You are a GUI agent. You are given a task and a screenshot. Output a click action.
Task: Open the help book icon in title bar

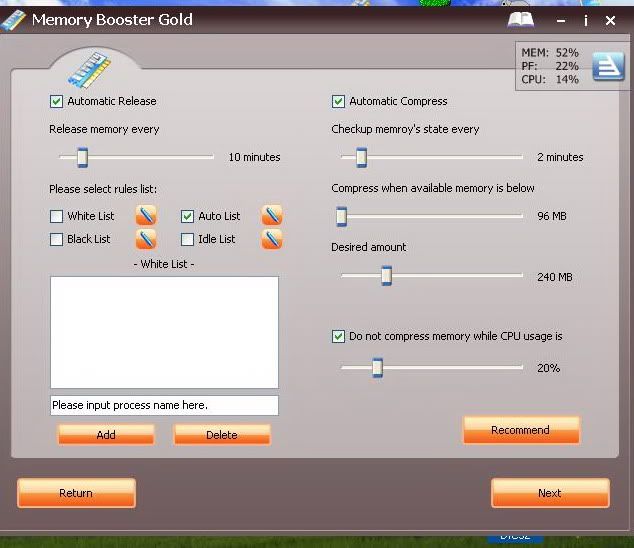[521, 20]
